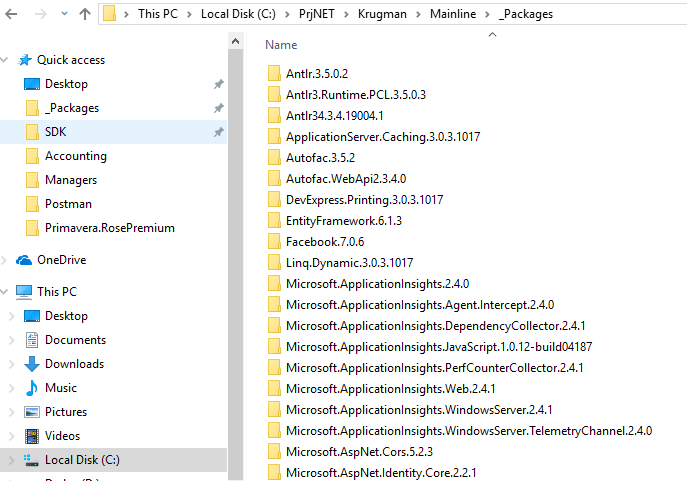Screen dimensions: 687x481
Task: Click the _Packages breadcrumb segment
Action: 526,14
